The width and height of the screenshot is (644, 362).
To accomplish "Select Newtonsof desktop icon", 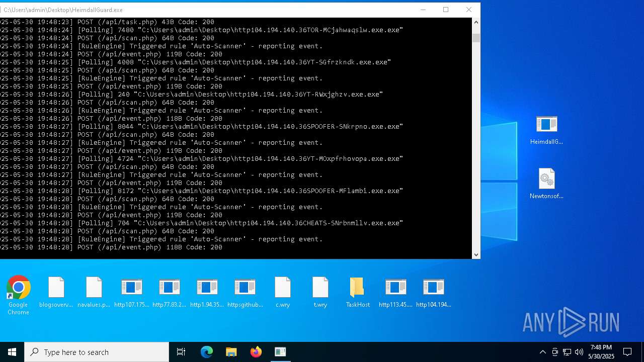I will click(x=547, y=184).
